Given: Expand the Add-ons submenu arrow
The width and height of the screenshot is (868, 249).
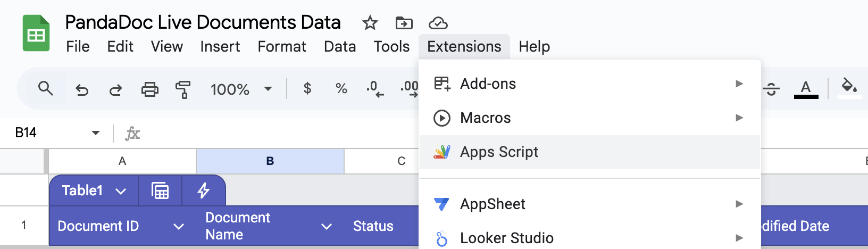Looking at the screenshot, I should (x=739, y=84).
